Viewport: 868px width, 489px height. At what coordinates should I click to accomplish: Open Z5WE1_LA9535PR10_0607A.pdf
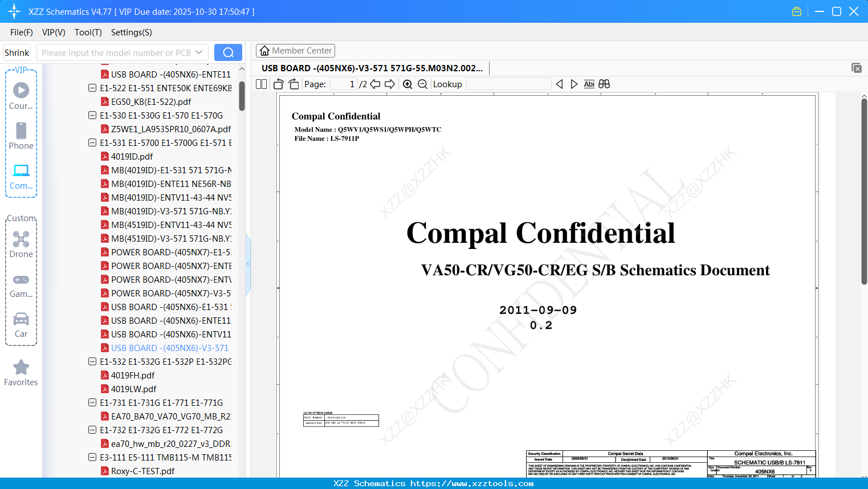click(171, 129)
